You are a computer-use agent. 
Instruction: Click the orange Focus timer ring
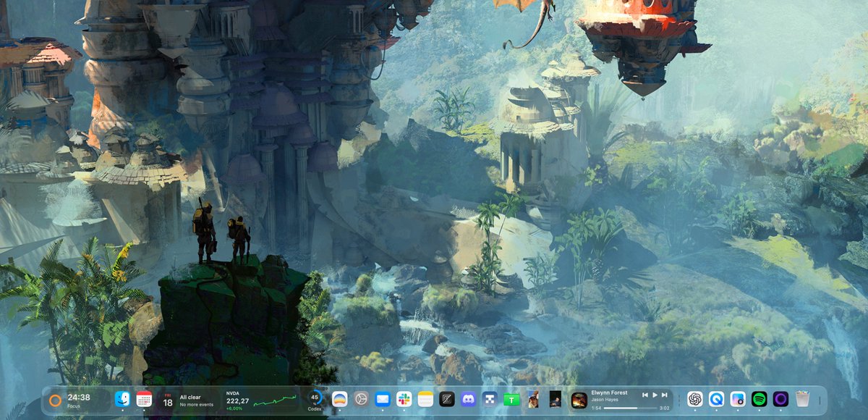pos(55,400)
